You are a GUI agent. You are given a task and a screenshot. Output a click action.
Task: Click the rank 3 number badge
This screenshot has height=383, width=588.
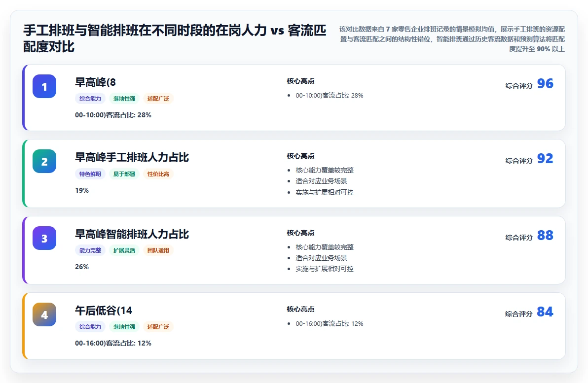(x=44, y=238)
